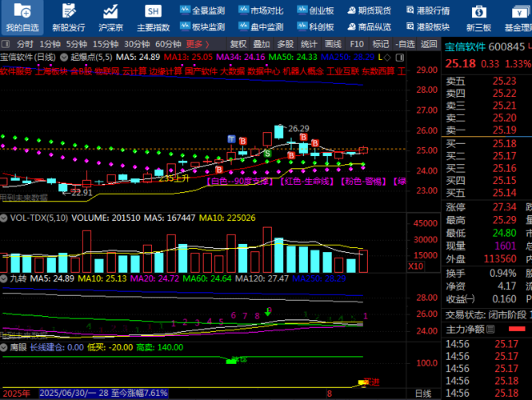Expand VOL-TDX indicator dropdown arrow
Viewport: 532px width, 400px height.
click(4, 218)
